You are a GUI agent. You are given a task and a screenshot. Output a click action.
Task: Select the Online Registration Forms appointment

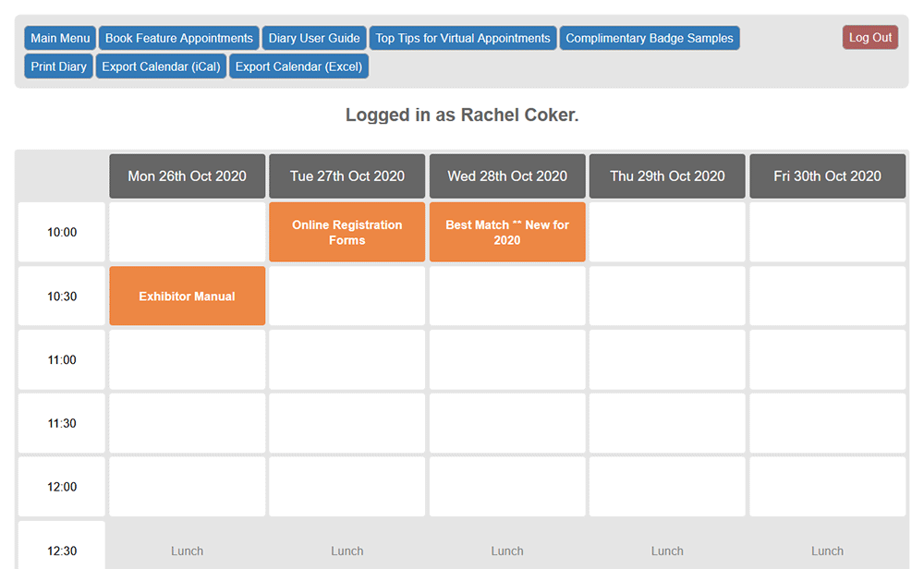click(346, 232)
